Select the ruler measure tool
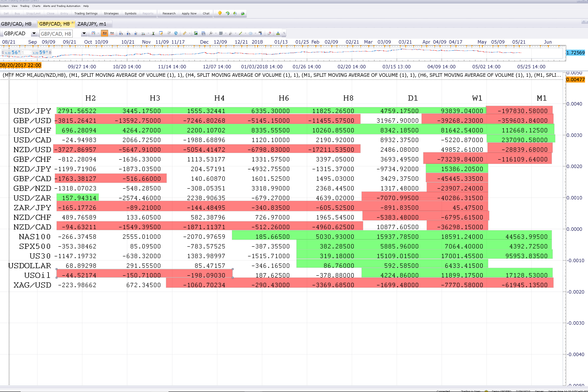588x392 pixels. 184,33
